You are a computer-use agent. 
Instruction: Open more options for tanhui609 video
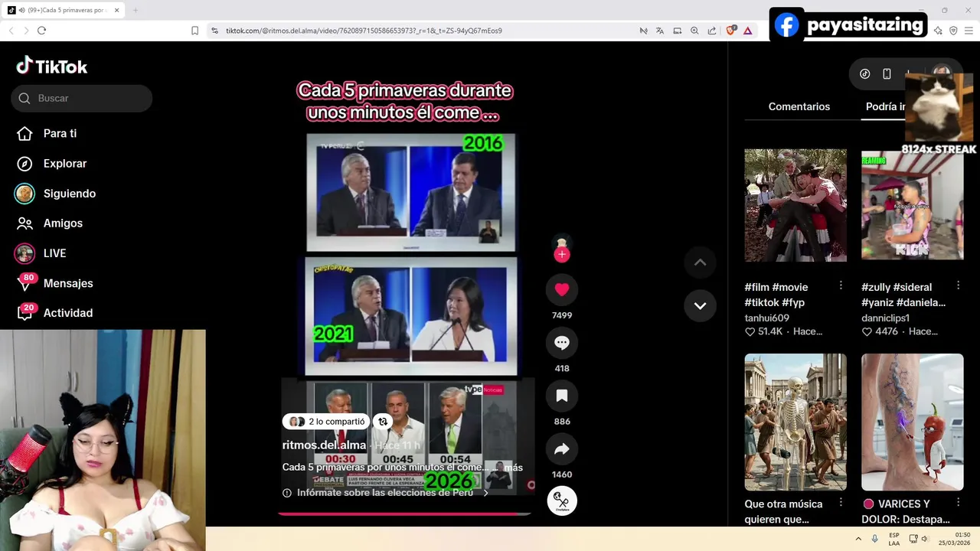[841, 285]
